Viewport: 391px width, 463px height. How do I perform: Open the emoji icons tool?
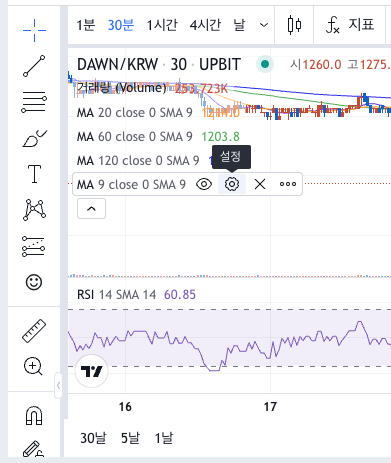coord(34,282)
